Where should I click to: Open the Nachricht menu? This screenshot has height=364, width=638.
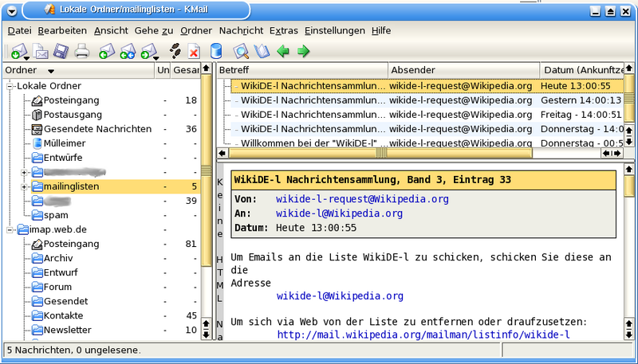pos(240,30)
